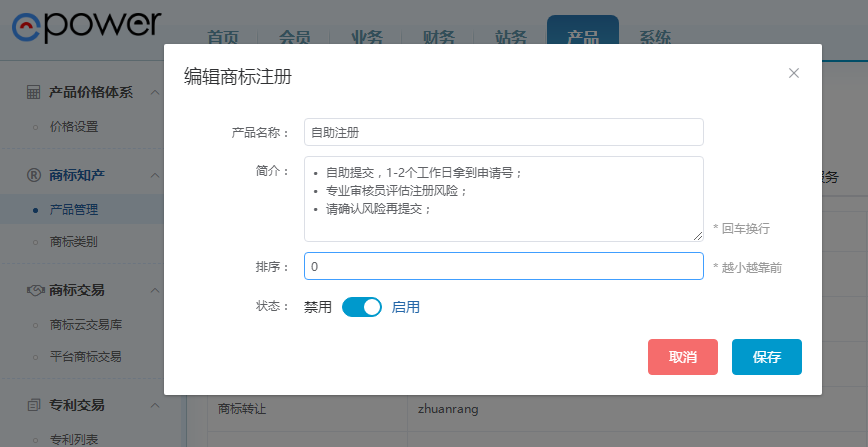
Task: Toggle the 状态 enable switch
Action: tap(361, 307)
